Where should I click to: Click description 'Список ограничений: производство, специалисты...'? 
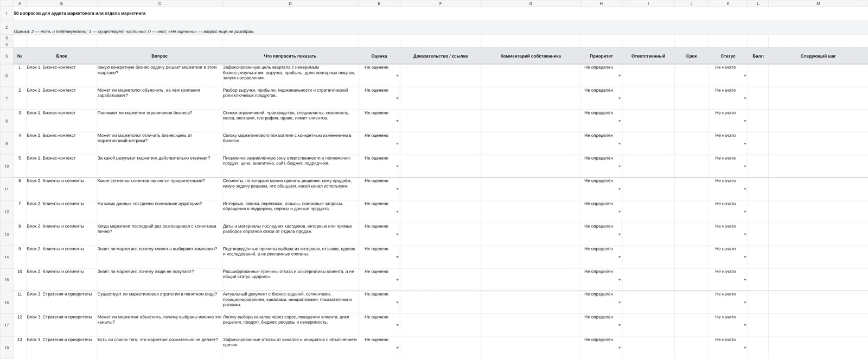point(286,116)
